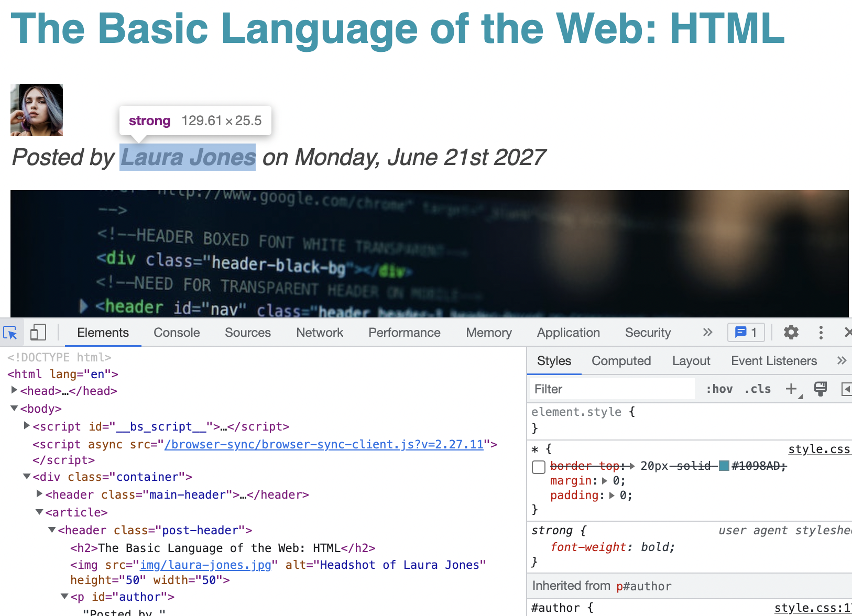Open the Sources tab
This screenshot has width=852, height=616.
tap(248, 333)
